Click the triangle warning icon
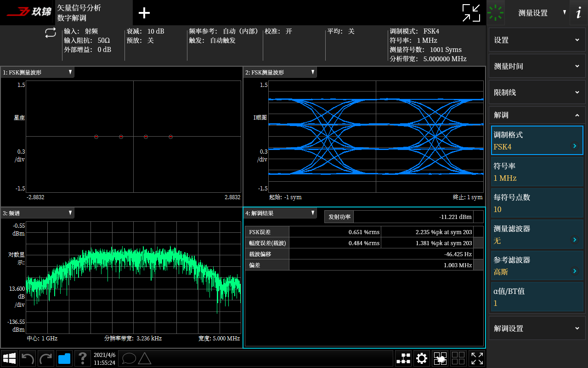The image size is (588, 368). (x=145, y=358)
